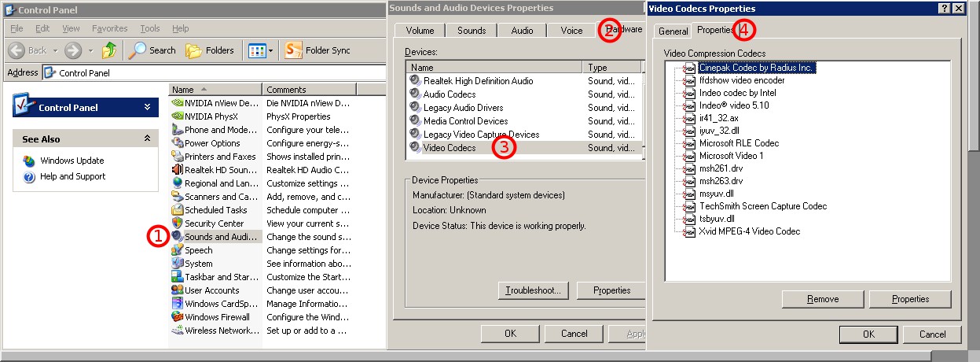Switch to the Volume tab
Viewport: 980px width, 362px height.
[x=420, y=31]
